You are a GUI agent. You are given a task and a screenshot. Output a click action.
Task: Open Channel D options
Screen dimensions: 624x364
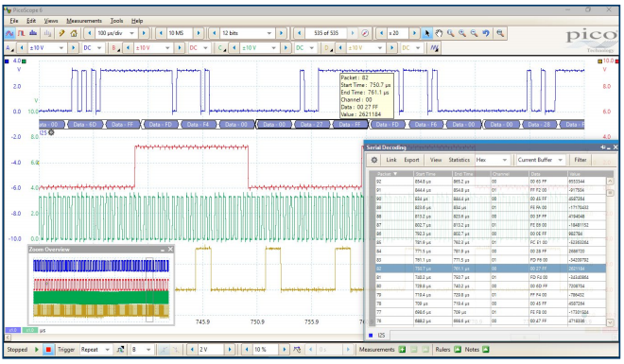tap(328, 47)
